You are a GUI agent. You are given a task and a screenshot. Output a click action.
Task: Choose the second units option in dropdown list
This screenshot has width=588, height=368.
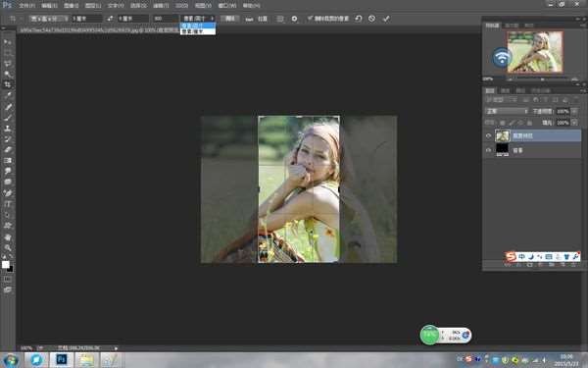198,31
